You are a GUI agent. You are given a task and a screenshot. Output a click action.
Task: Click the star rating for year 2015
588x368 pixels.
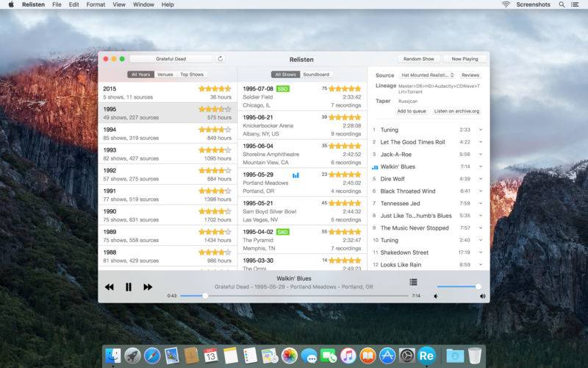click(215, 88)
